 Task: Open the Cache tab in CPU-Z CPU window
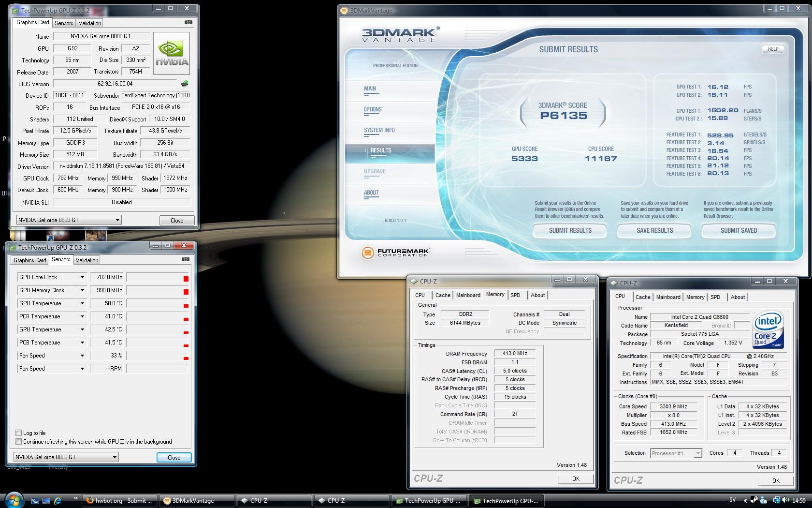click(x=643, y=297)
